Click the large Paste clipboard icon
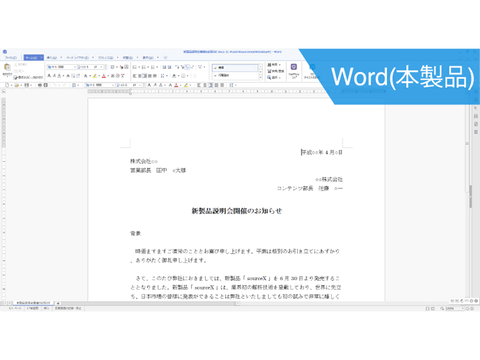The image size is (480, 360). 7,67
